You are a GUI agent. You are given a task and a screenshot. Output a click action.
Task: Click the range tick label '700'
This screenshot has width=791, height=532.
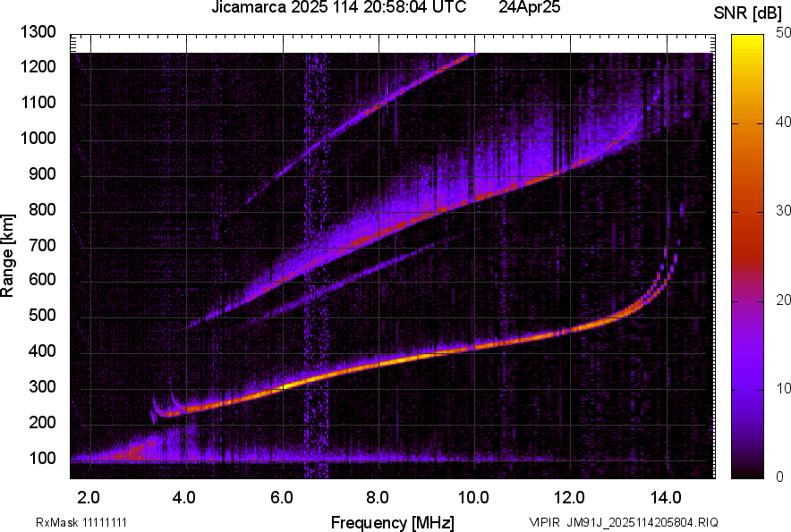42,245
